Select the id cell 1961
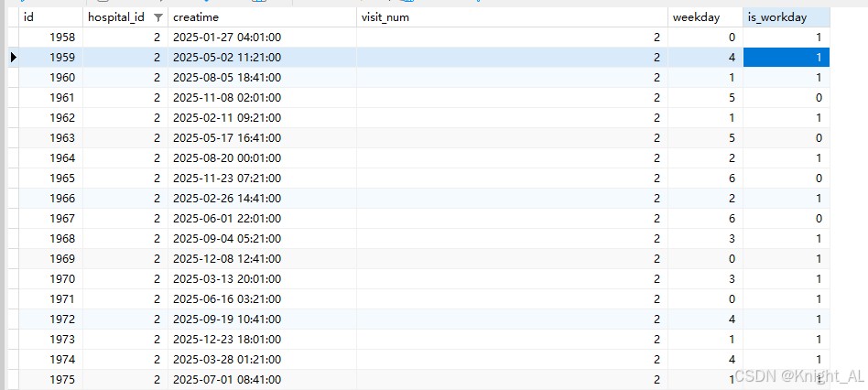The height and width of the screenshot is (390, 868). pyautogui.click(x=51, y=98)
